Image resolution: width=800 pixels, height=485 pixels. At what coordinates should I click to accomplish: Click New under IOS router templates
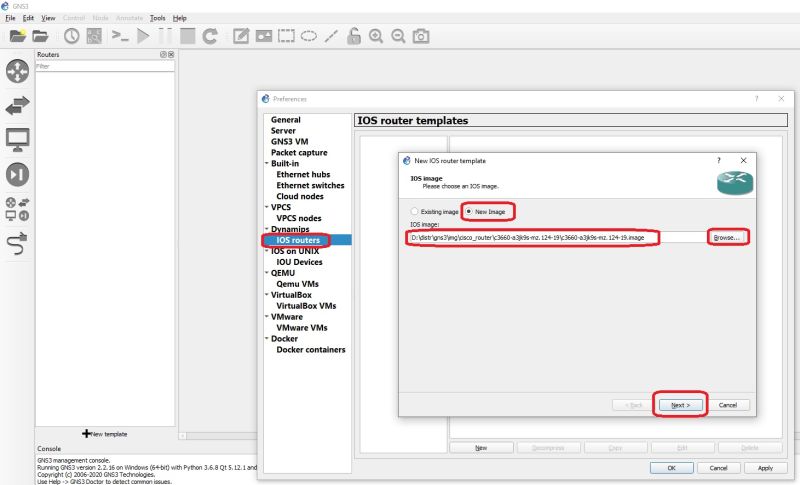coord(481,448)
